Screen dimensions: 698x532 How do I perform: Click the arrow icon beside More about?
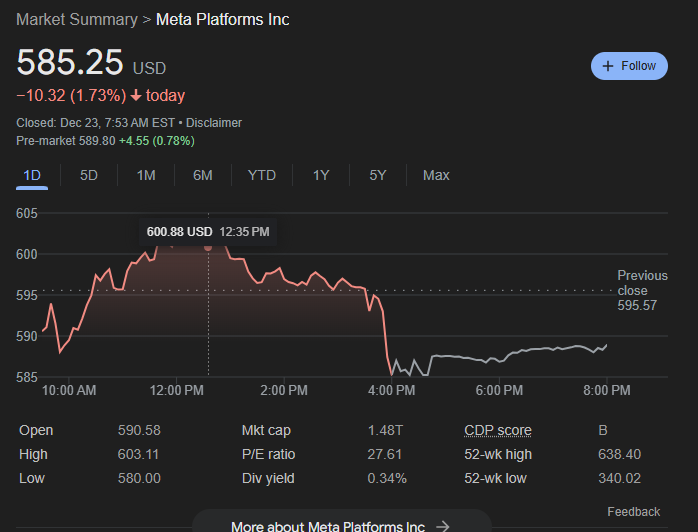pyautogui.click(x=442, y=527)
